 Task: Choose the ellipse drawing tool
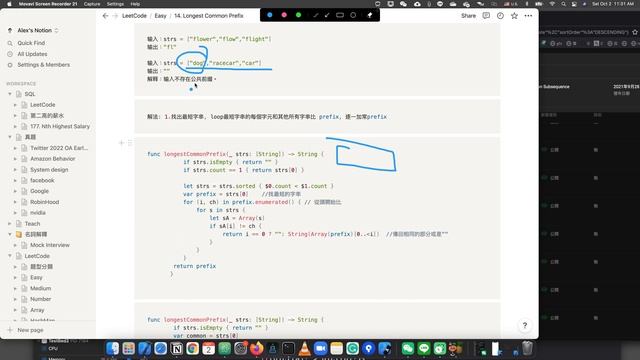353,15
